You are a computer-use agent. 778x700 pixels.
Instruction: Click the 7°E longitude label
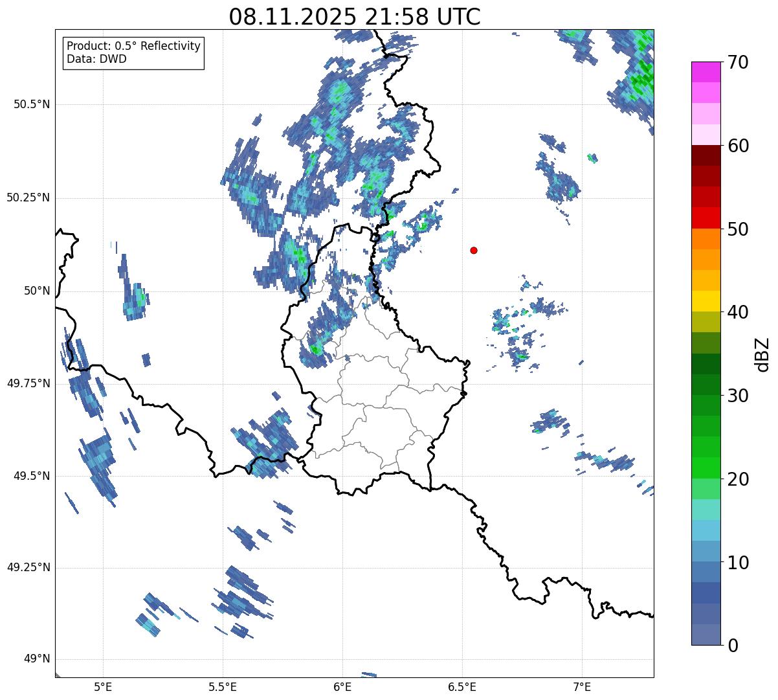point(582,686)
